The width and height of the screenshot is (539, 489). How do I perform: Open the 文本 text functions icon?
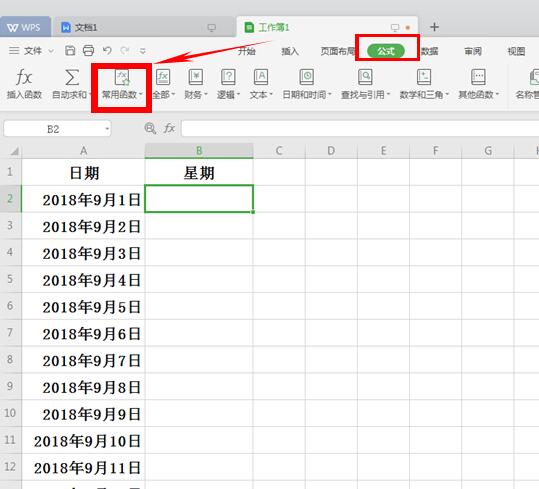(x=261, y=77)
